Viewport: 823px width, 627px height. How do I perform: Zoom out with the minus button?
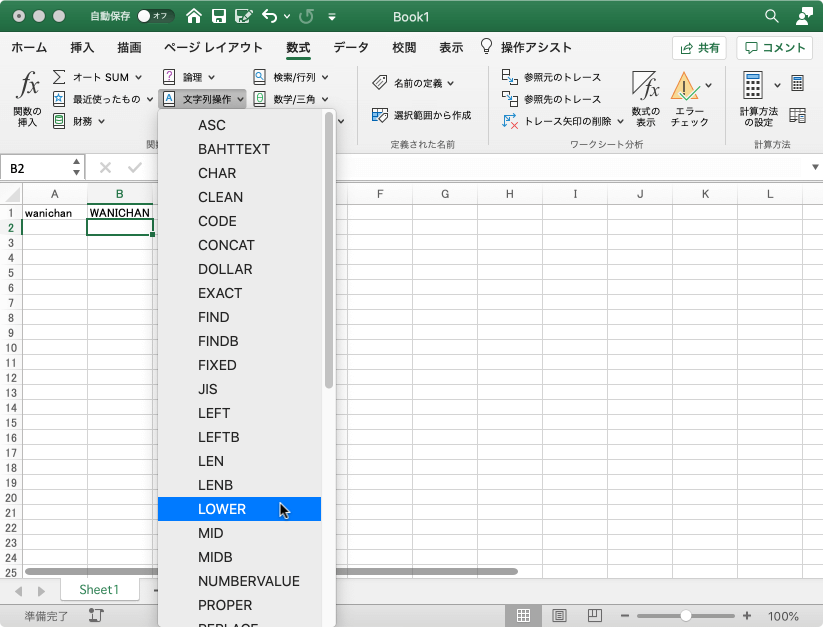coord(625,615)
